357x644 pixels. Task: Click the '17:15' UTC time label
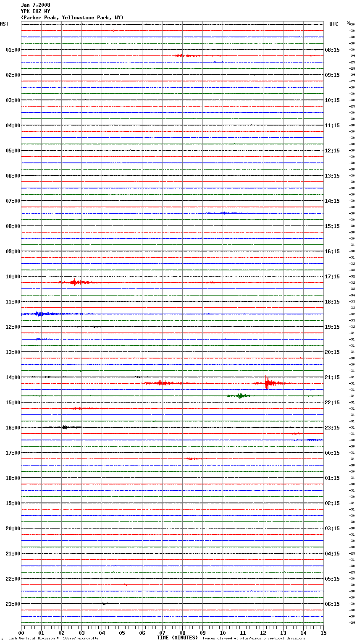332,277
